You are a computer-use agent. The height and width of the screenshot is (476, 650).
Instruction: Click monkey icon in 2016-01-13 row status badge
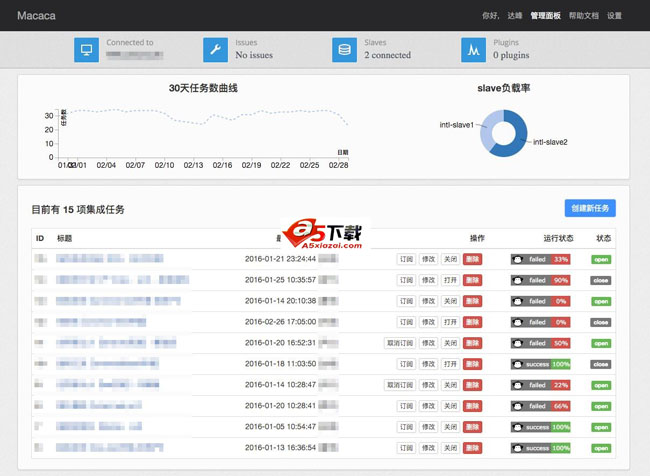(517, 448)
